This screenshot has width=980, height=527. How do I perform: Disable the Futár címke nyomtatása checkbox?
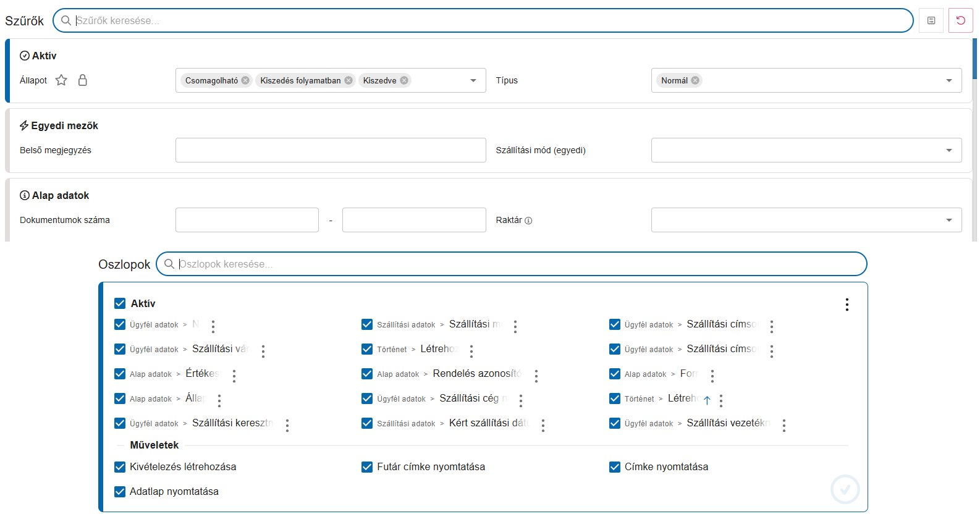pos(367,467)
